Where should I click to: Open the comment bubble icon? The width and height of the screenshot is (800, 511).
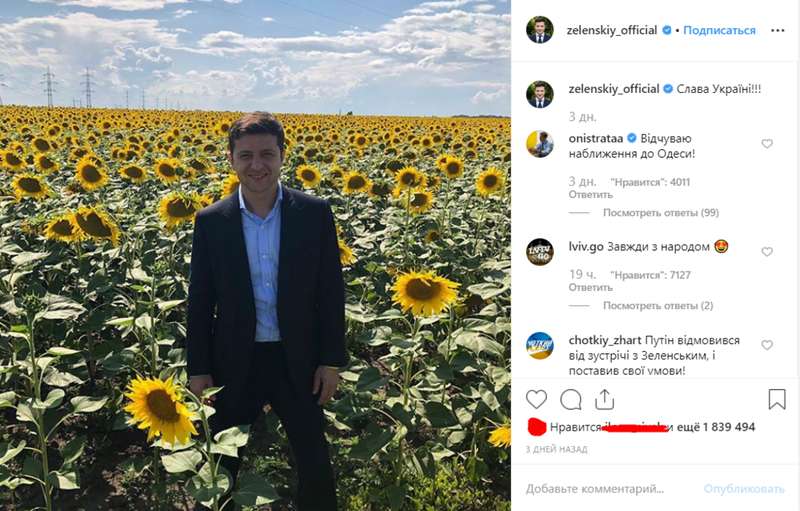571,400
